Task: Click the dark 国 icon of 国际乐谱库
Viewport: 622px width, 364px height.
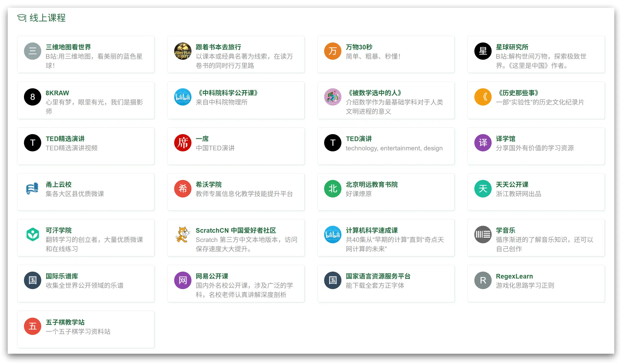Action: pyautogui.click(x=32, y=280)
